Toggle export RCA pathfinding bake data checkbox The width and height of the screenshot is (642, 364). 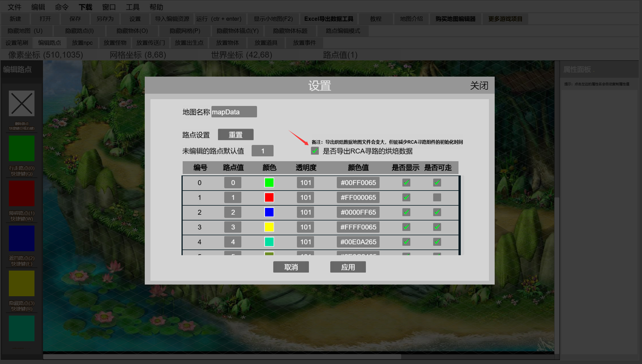[x=315, y=151]
